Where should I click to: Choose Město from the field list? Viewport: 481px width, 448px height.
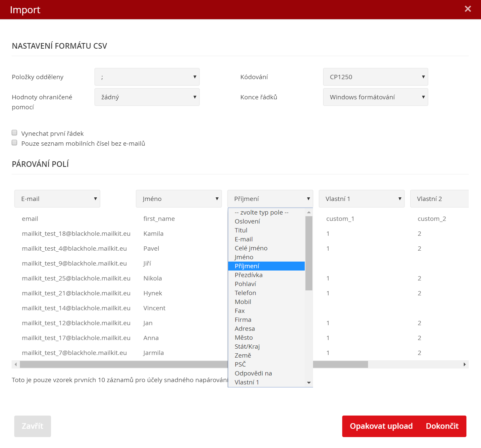pyautogui.click(x=266, y=338)
